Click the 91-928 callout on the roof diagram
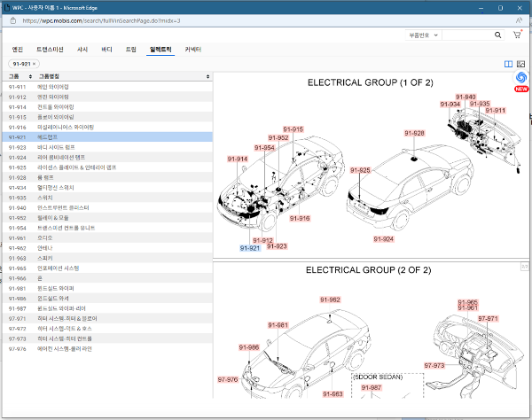The width and height of the screenshot is (532, 420). click(x=414, y=133)
